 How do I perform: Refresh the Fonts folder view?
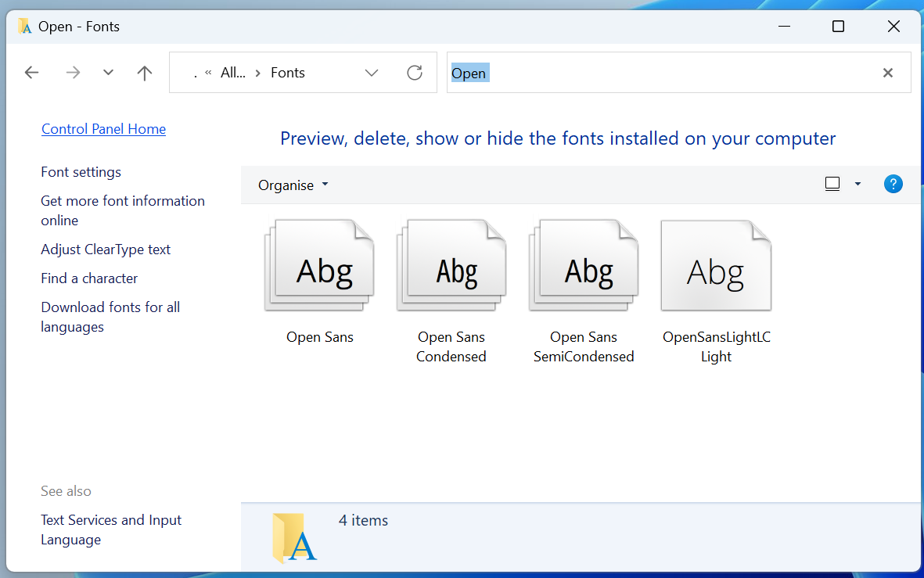point(415,73)
